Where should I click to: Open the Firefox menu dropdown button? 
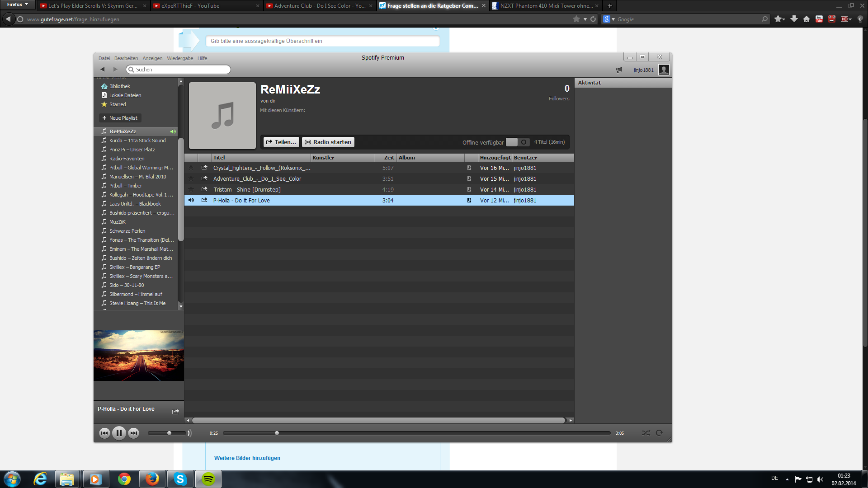coord(17,5)
